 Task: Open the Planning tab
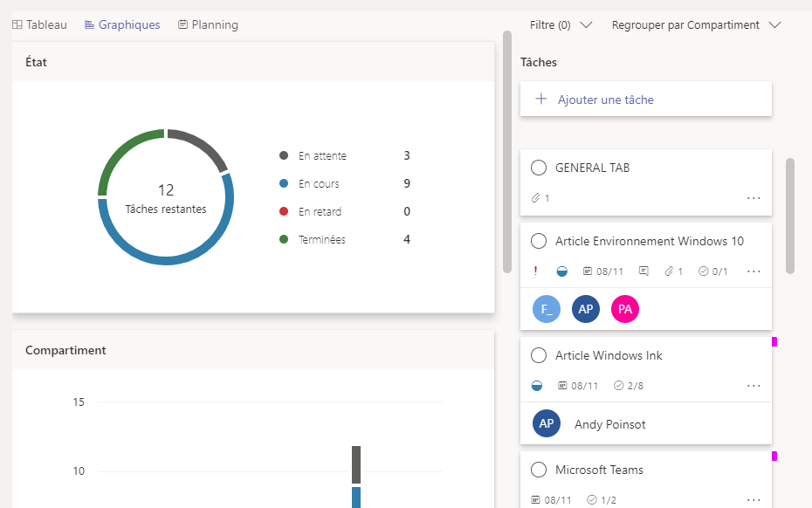[x=208, y=24]
